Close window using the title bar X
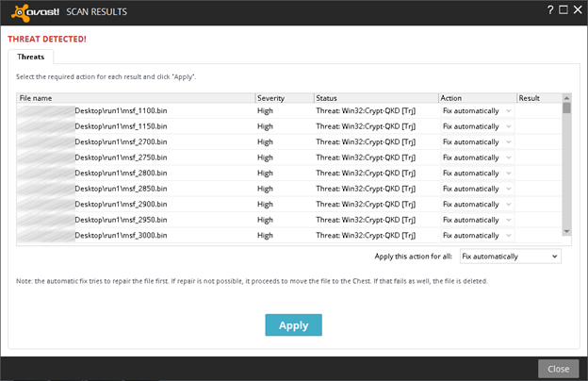This screenshot has height=381, width=588. [577, 9]
